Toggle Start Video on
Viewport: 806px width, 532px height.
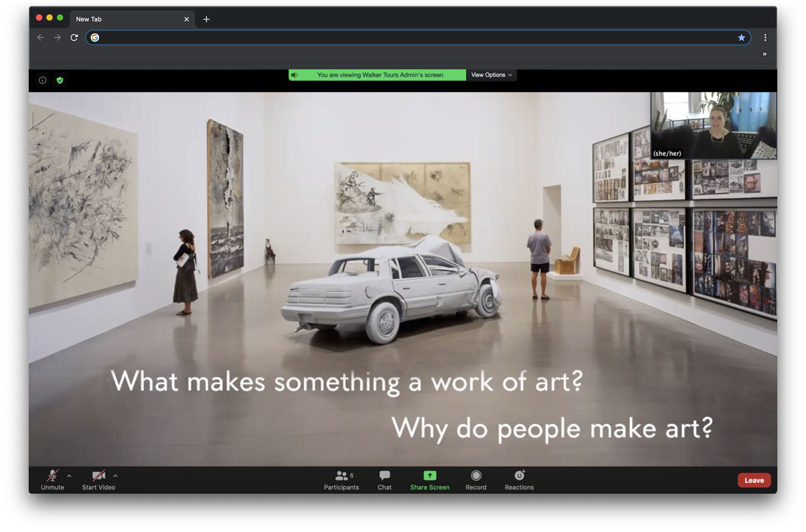(x=98, y=480)
